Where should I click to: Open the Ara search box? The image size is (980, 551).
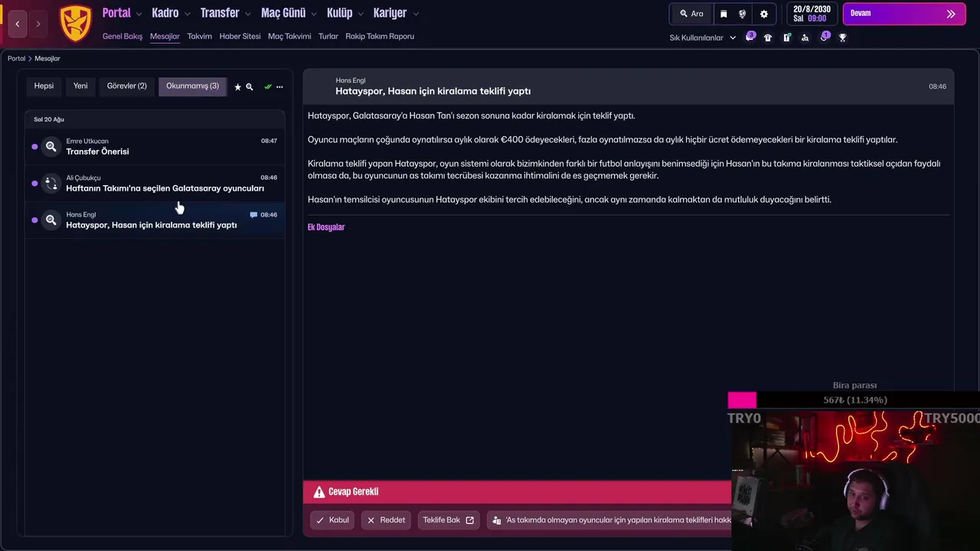coord(691,14)
